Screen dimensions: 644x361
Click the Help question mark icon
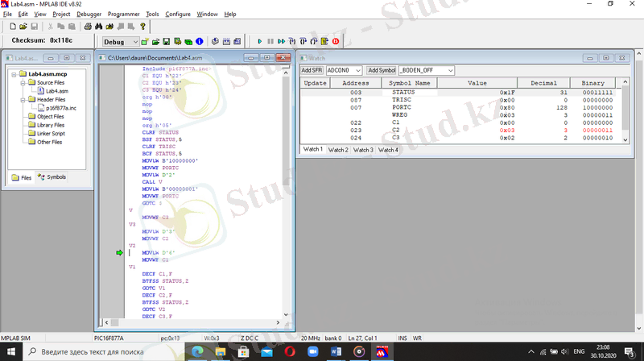coord(142,26)
